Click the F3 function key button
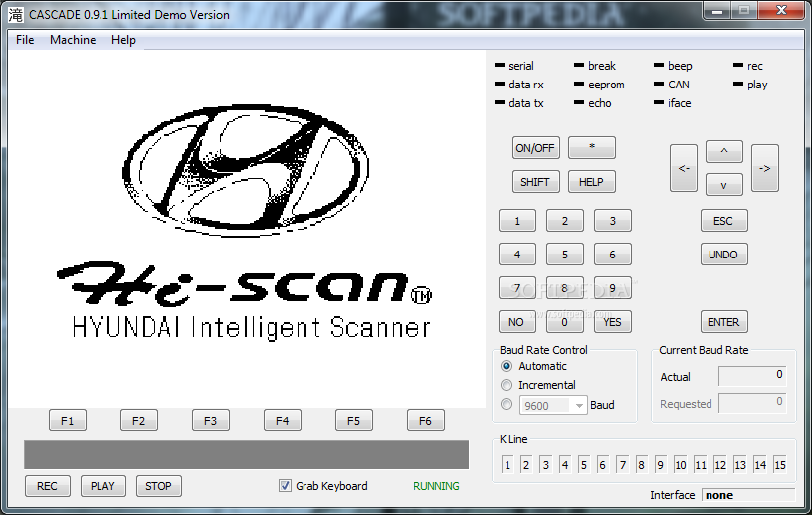The width and height of the screenshot is (812, 515). tap(210, 421)
